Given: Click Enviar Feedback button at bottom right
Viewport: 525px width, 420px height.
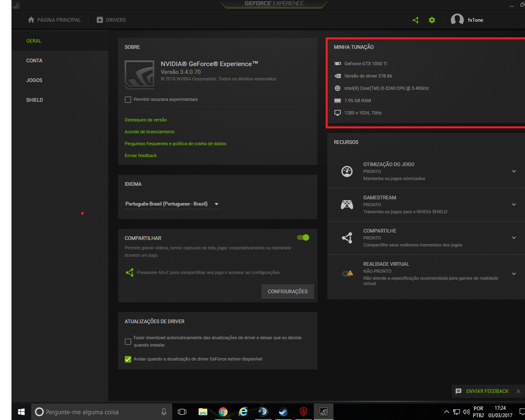Looking at the screenshot, I should click(487, 391).
